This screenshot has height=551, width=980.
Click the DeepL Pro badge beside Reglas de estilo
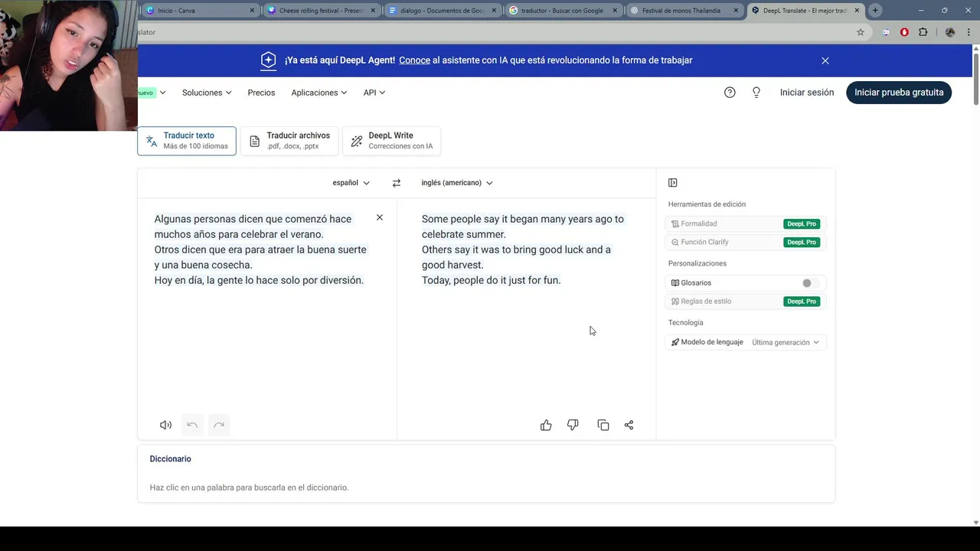click(x=802, y=302)
